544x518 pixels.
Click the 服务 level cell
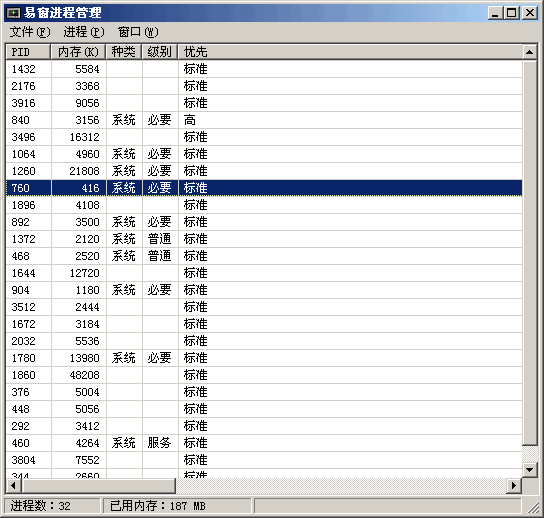point(159,443)
